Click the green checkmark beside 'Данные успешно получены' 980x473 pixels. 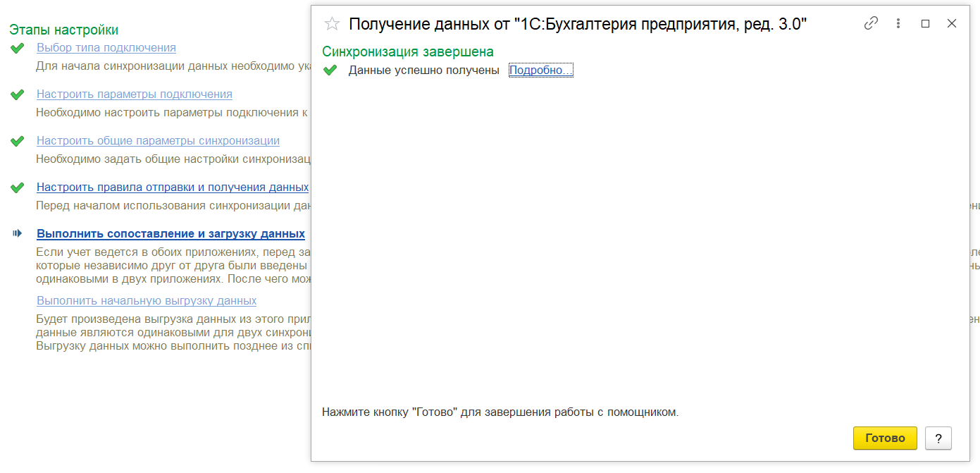pos(330,70)
